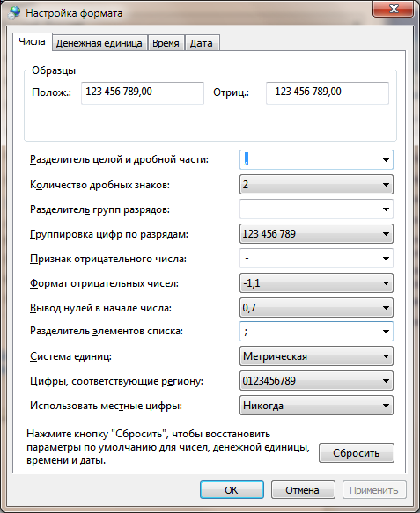The height and width of the screenshot is (513, 420).
Task: Open the Разделитель элементов списка combo box arrow
Action: point(386,332)
